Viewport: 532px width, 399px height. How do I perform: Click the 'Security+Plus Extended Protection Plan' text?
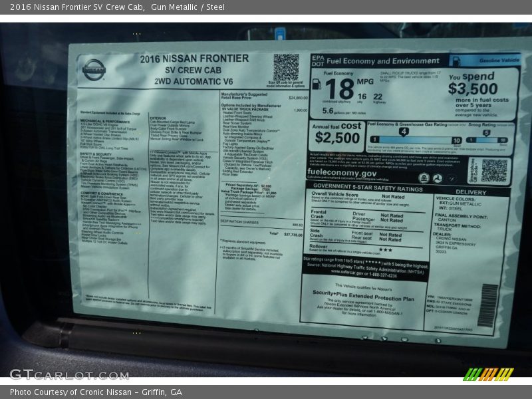363,295
